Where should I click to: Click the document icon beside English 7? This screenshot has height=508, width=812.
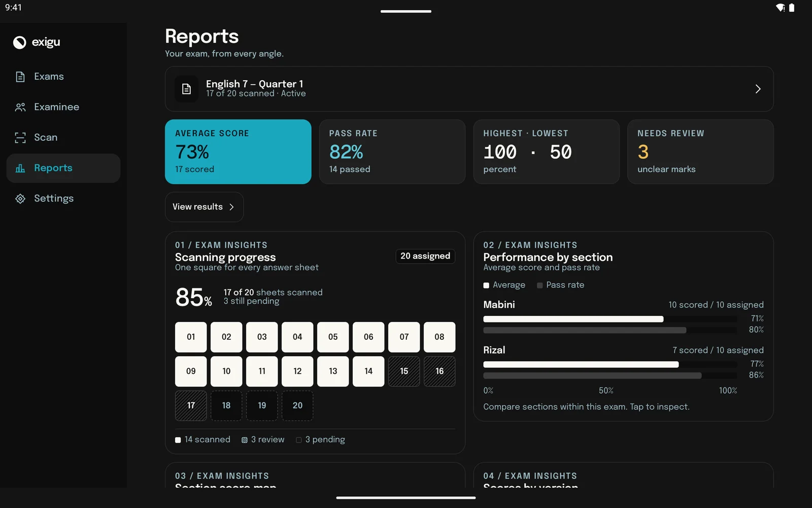pos(186,89)
